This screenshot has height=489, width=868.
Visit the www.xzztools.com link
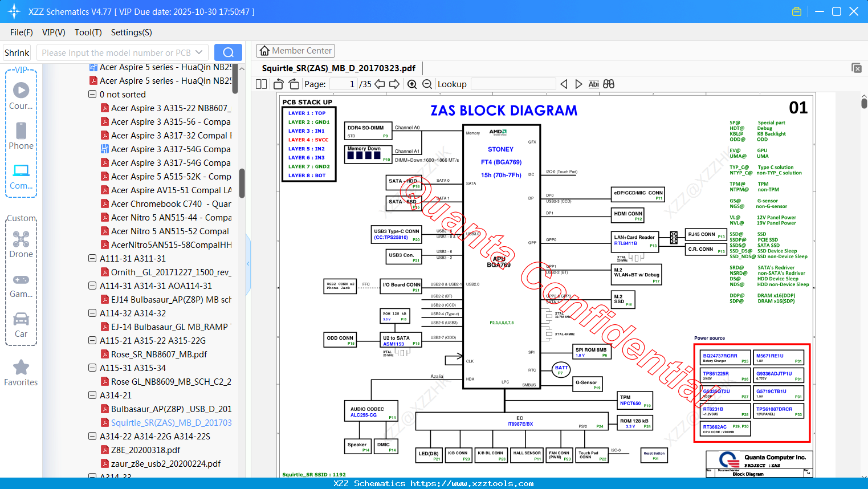point(472,484)
